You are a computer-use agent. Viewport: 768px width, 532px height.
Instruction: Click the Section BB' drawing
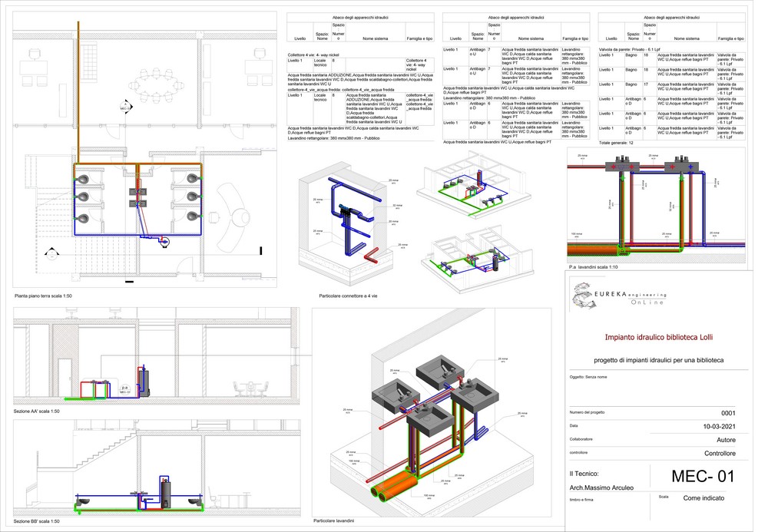[157, 467]
